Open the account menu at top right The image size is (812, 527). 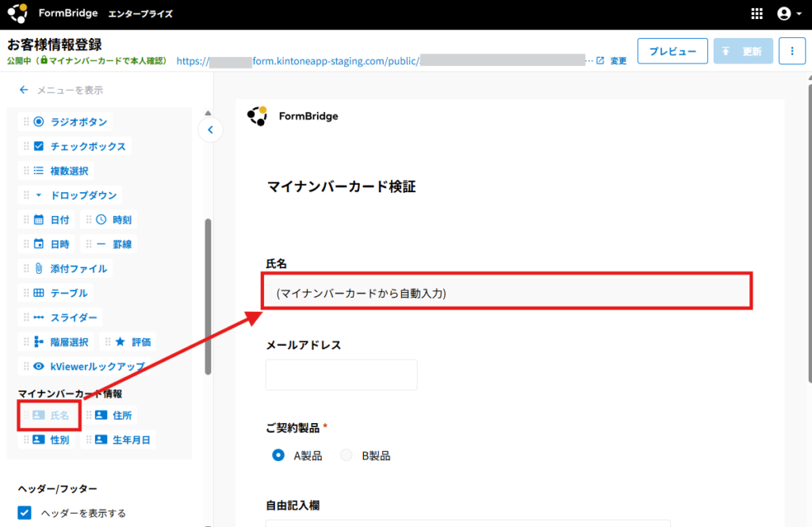(785, 13)
